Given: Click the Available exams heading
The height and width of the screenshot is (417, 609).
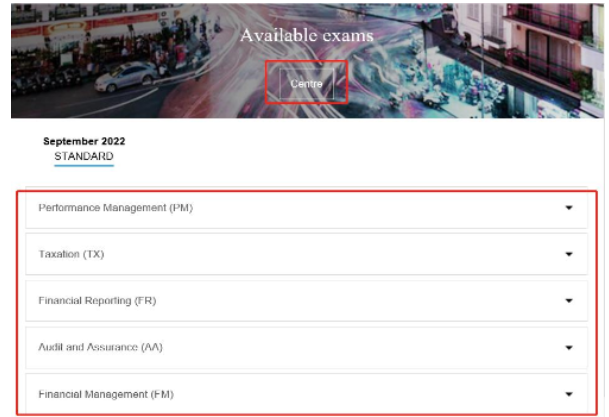Looking at the screenshot, I should [306, 36].
